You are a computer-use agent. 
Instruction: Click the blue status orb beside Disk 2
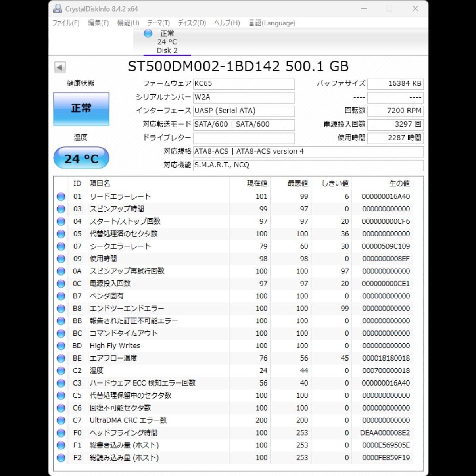click(x=148, y=33)
